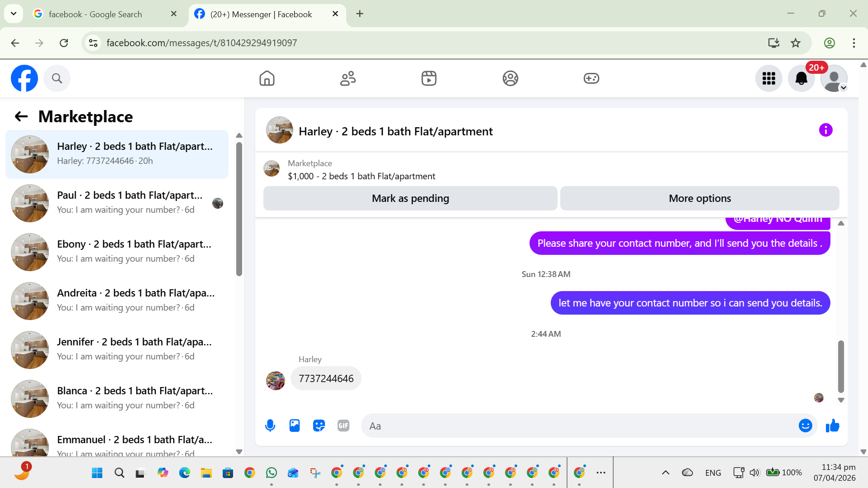Image resolution: width=868 pixels, height=488 pixels.
Task: Open Facebook home via logo
Action: tap(24, 78)
